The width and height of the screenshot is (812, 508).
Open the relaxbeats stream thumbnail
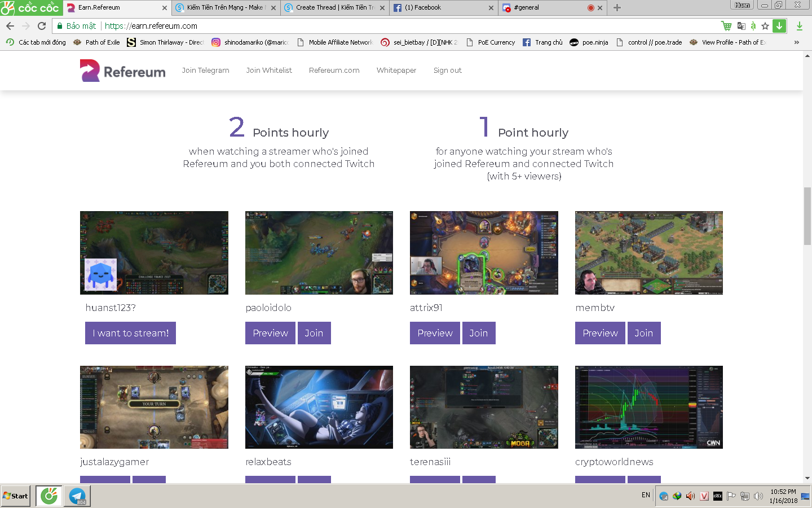pyautogui.click(x=319, y=407)
